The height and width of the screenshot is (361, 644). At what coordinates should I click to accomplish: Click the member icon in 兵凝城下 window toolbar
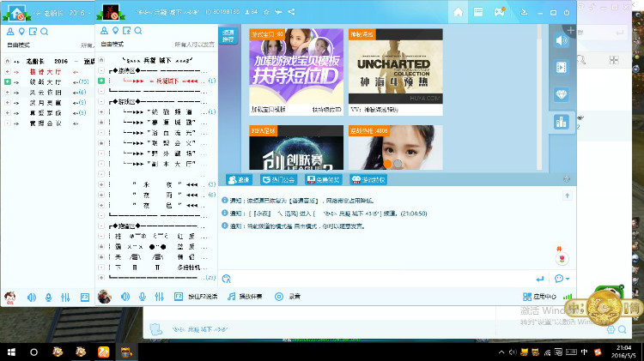(104, 31)
